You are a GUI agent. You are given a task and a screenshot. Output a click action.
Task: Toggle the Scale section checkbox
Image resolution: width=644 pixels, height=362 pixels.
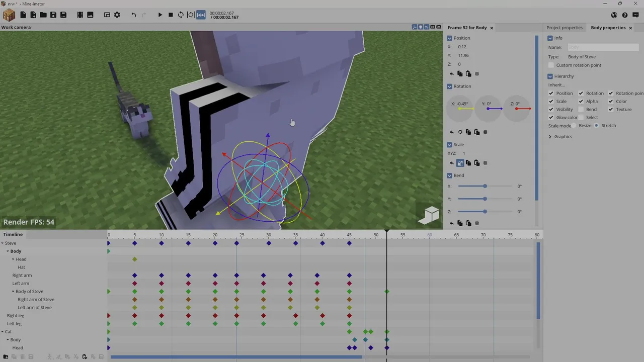(449, 145)
